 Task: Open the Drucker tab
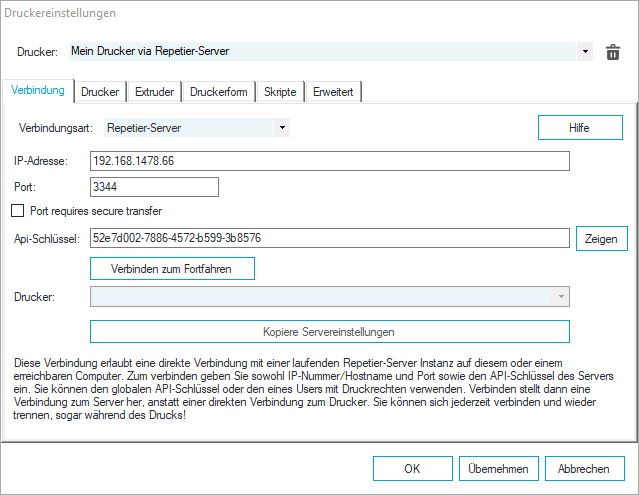[x=100, y=92]
